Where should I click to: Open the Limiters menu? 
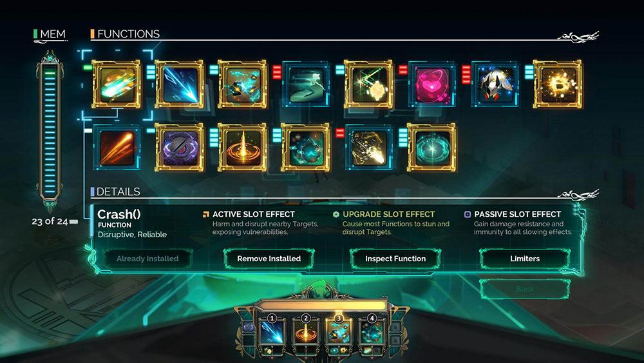pyautogui.click(x=525, y=259)
